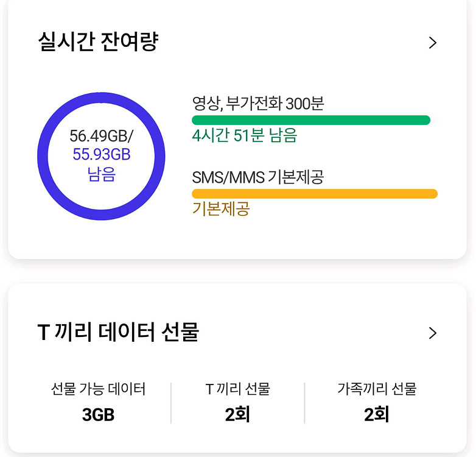The width and height of the screenshot is (476, 457).
Task: Select the T끼리 선물 label
Action: [237, 389]
